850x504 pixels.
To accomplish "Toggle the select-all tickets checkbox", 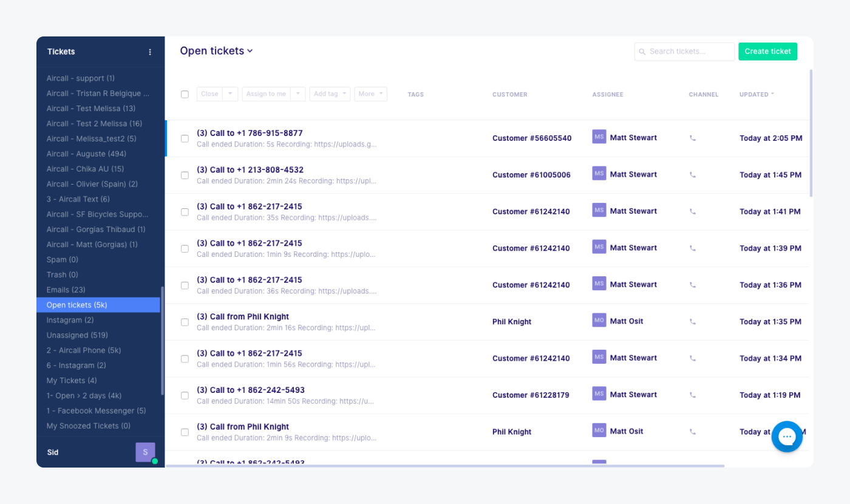I will (185, 94).
